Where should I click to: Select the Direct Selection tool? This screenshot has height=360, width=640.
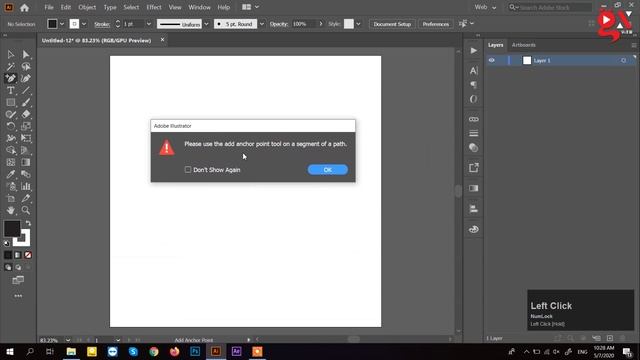pyautogui.click(x=26, y=54)
